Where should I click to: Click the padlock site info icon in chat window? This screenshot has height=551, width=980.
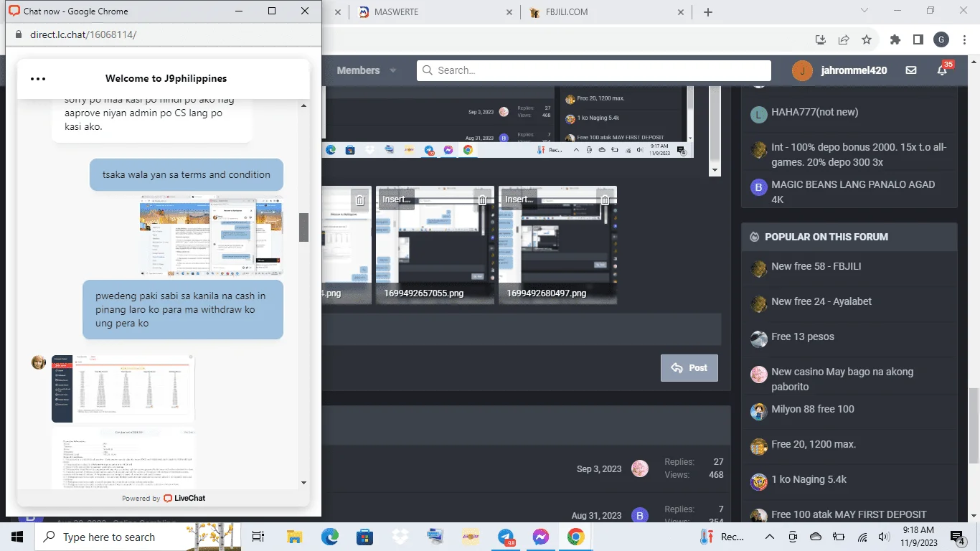click(19, 34)
